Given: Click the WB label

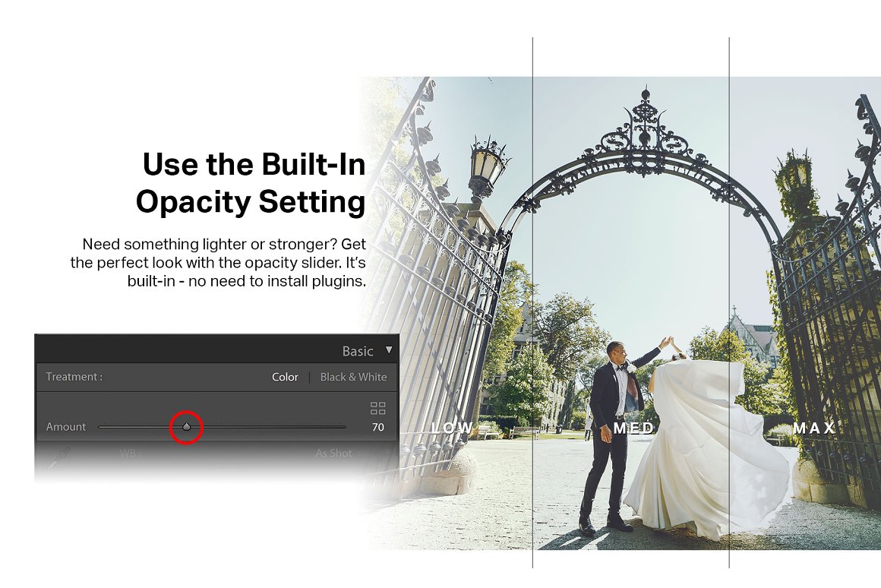Looking at the screenshot, I should (x=130, y=453).
